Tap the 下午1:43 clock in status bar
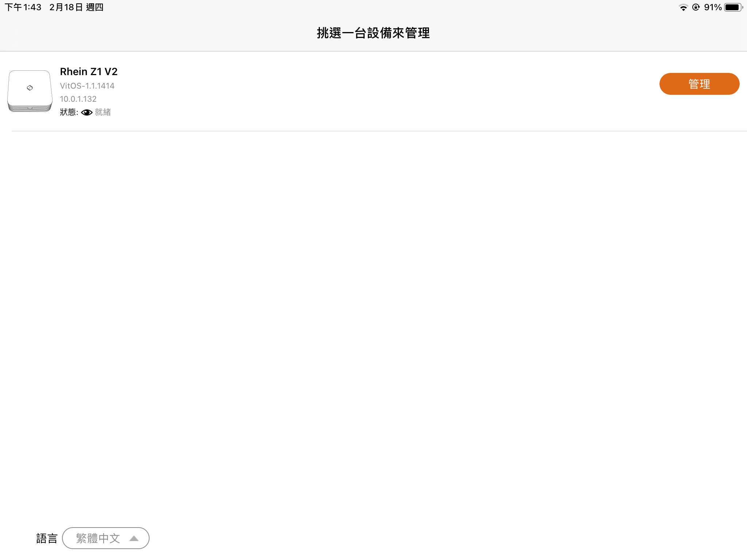The width and height of the screenshot is (747, 560). pyautogui.click(x=23, y=7)
